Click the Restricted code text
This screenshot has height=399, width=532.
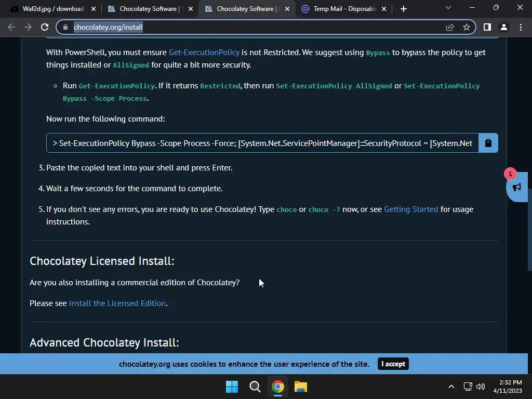(x=220, y=86)
